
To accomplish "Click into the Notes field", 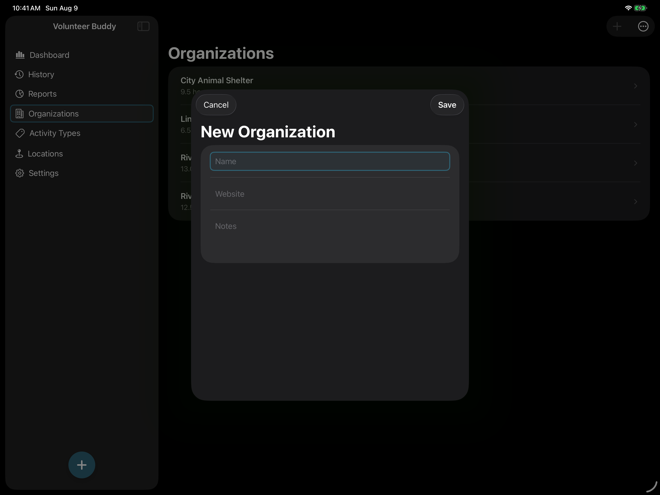I will [330, 235].
